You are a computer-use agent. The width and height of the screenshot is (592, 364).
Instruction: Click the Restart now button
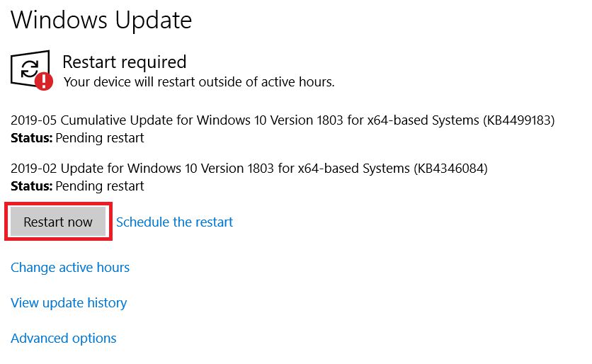pyautogui.click(x=58, y=222)
